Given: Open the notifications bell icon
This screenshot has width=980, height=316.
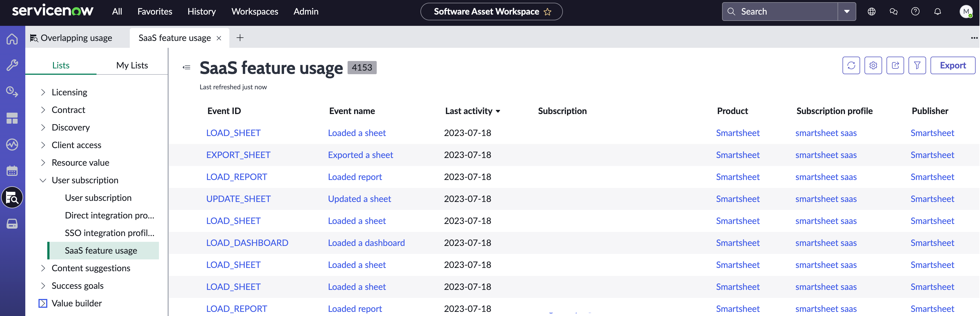Looking at the screenshot, I should click(937, 12).
